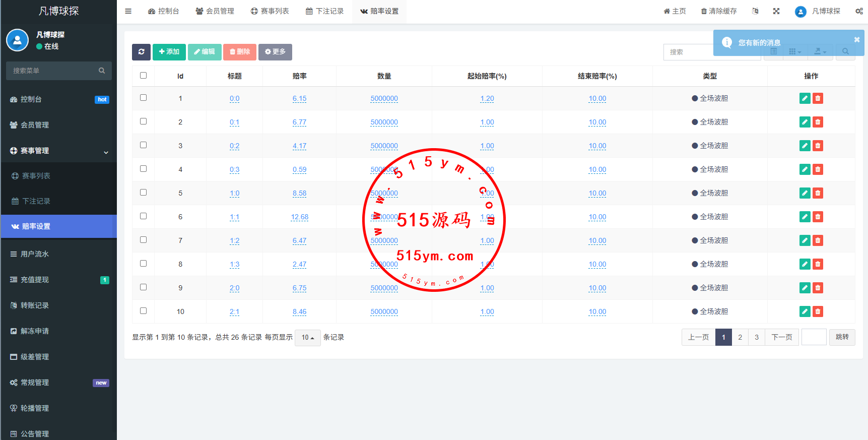Open the records-per-page dropdown
Viewport: 868px width, 440px height.
(x=307, y=338)
